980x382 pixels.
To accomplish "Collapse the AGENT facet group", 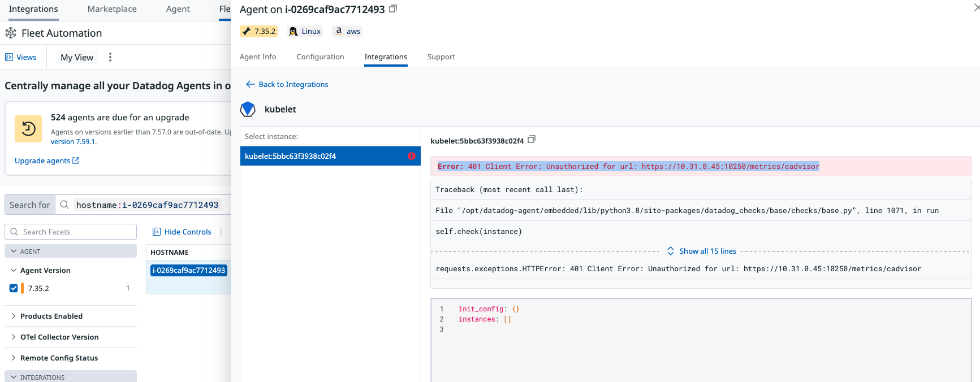I will coord(14,251).
